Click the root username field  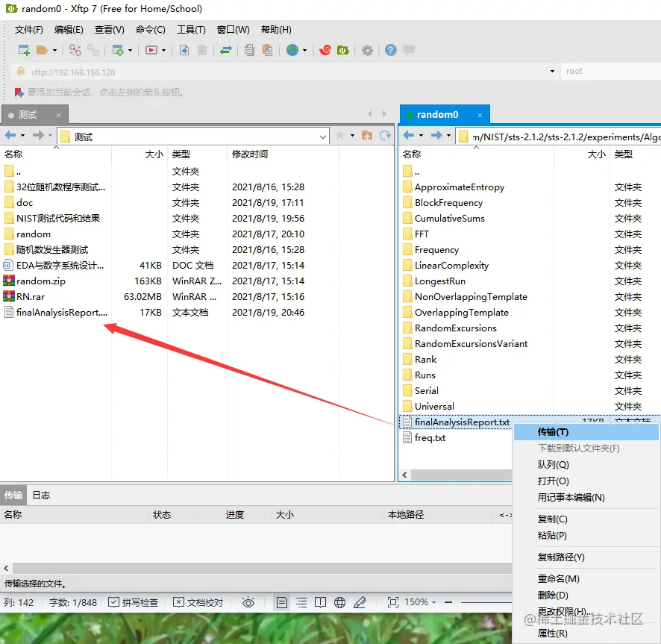610,72
